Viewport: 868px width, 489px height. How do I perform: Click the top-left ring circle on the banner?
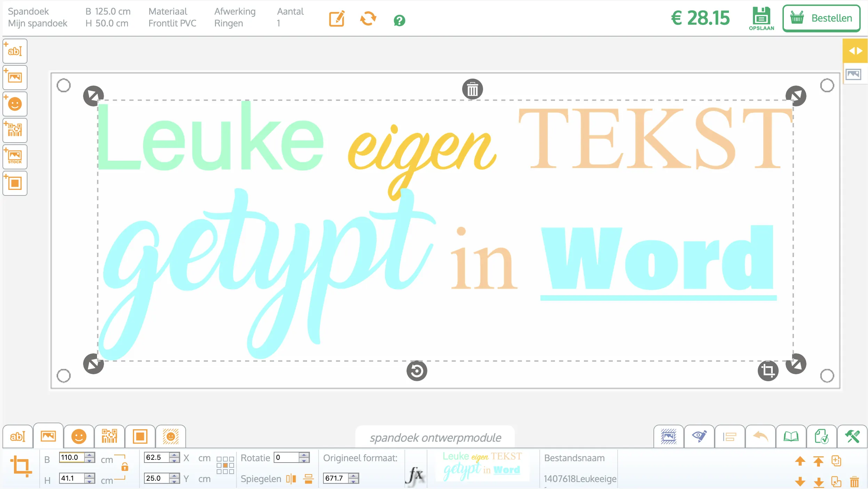(64, 85)
